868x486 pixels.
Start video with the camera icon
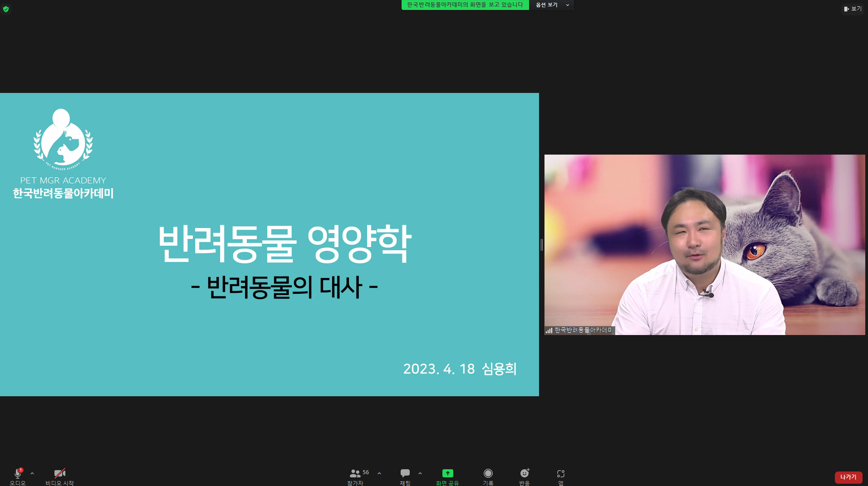pyautogui.click(x=60, y=474)
